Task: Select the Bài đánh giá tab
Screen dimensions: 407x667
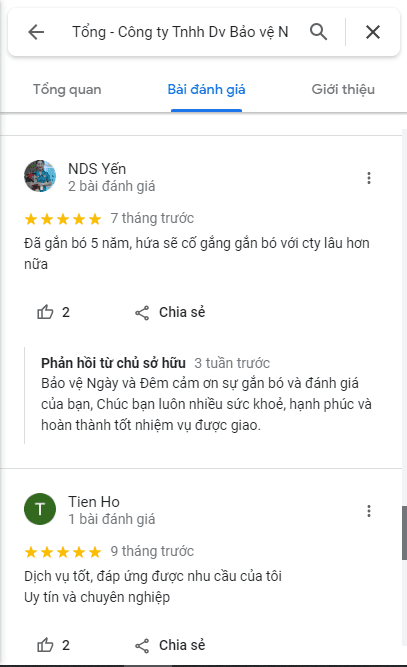Action: [206, 90]
